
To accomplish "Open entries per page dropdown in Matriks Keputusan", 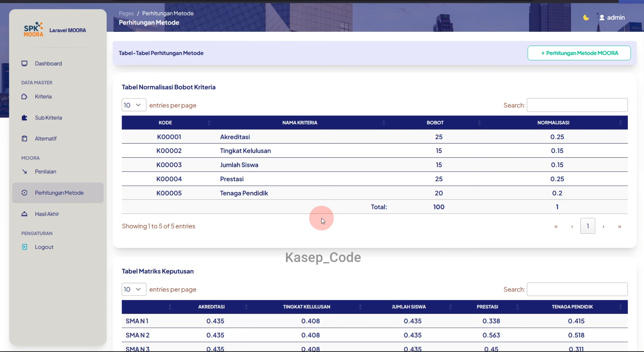I will pos(134,289).
